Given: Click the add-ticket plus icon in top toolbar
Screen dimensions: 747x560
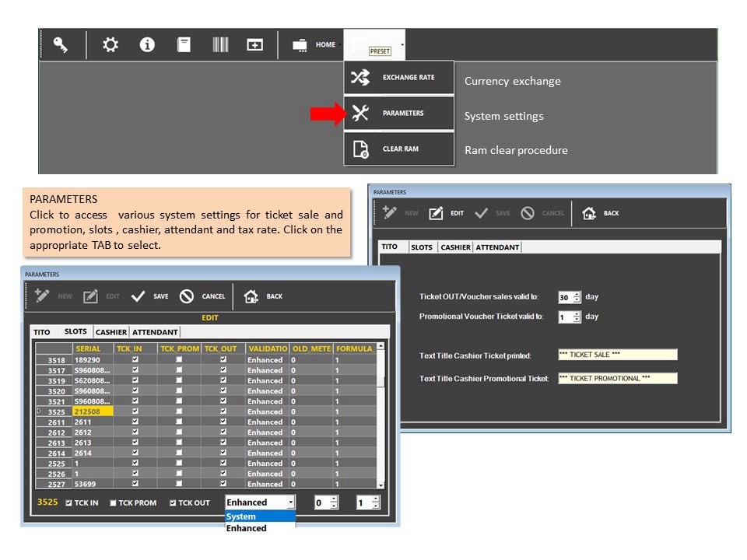Looking at the screenshot, I should coord(255,45).
